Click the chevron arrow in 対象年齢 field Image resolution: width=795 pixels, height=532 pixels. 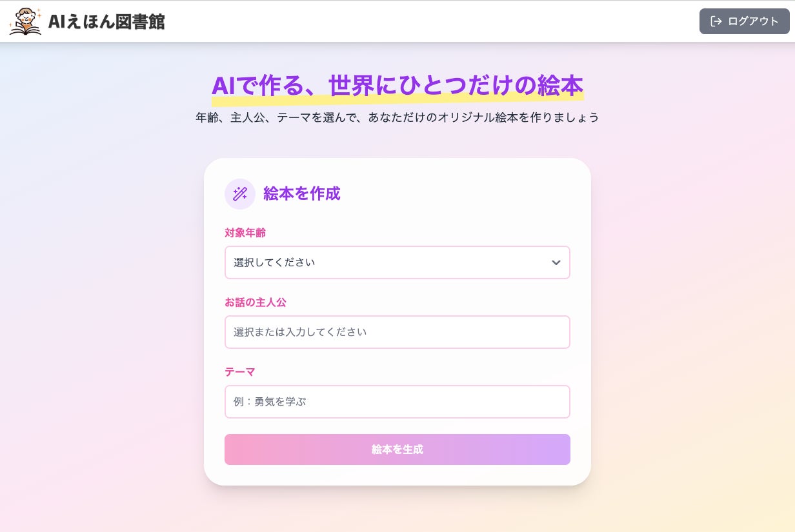pos(556,262)
